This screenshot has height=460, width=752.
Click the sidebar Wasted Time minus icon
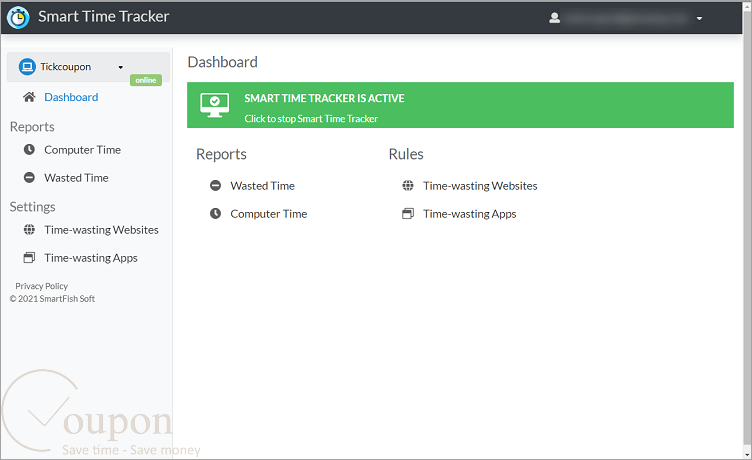click(x=29, y=177)
